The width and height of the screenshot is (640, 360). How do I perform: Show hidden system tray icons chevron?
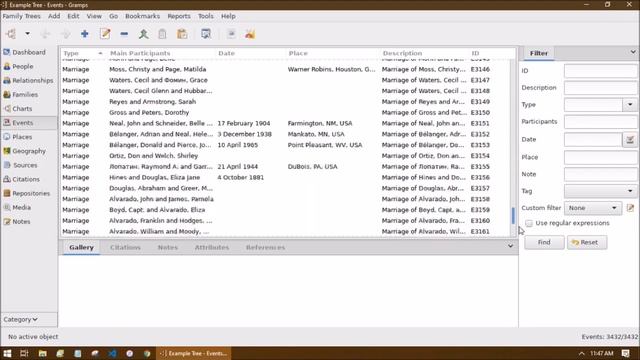pos(582,353)
